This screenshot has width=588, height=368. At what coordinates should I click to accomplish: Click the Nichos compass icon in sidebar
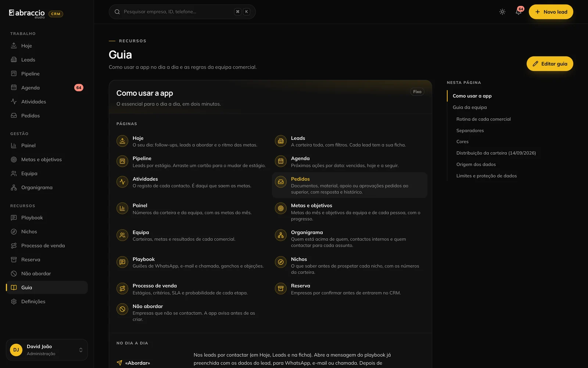14,231
